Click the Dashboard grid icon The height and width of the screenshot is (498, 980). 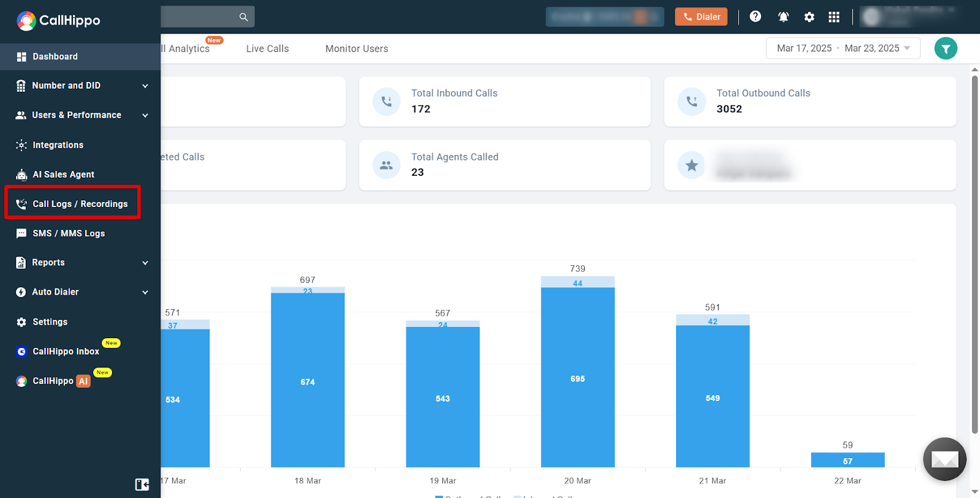[x=21, y=57]
